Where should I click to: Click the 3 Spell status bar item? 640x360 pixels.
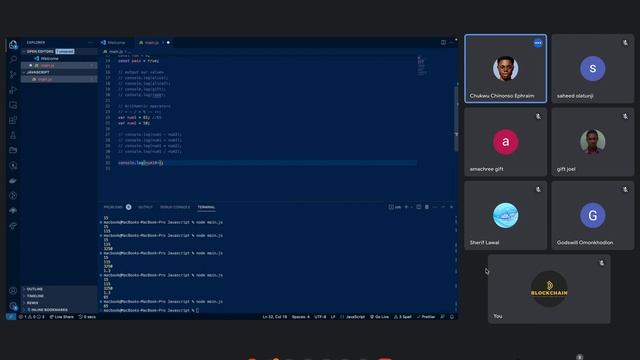[x=403, y=317]
